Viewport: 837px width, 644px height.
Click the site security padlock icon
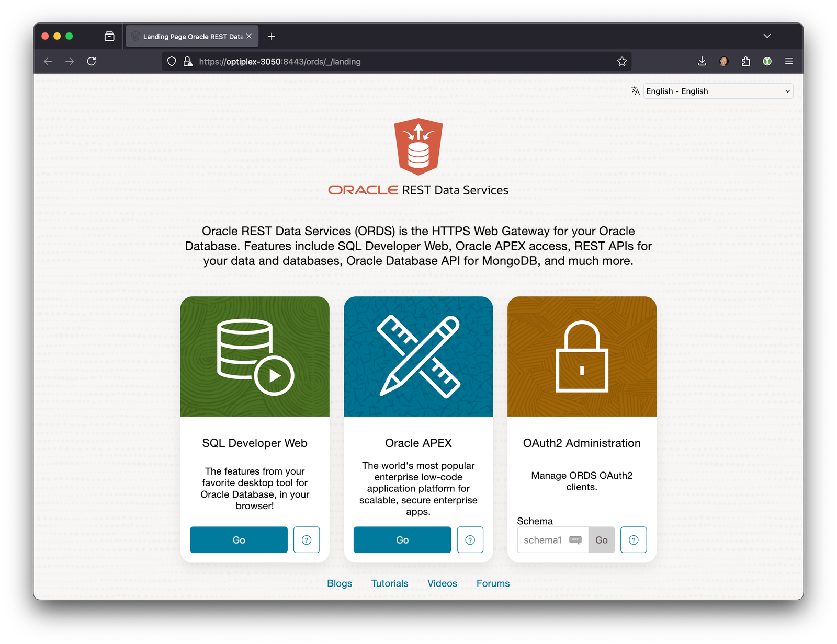(188, 61)
